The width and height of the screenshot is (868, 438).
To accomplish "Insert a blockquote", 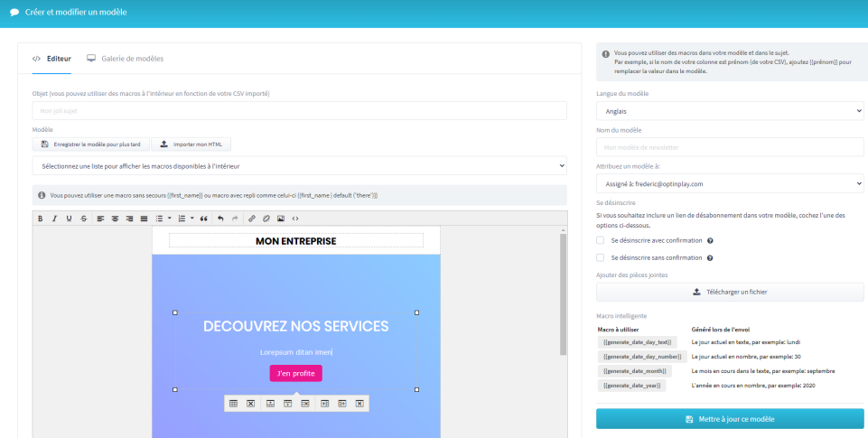I will 203,219.
